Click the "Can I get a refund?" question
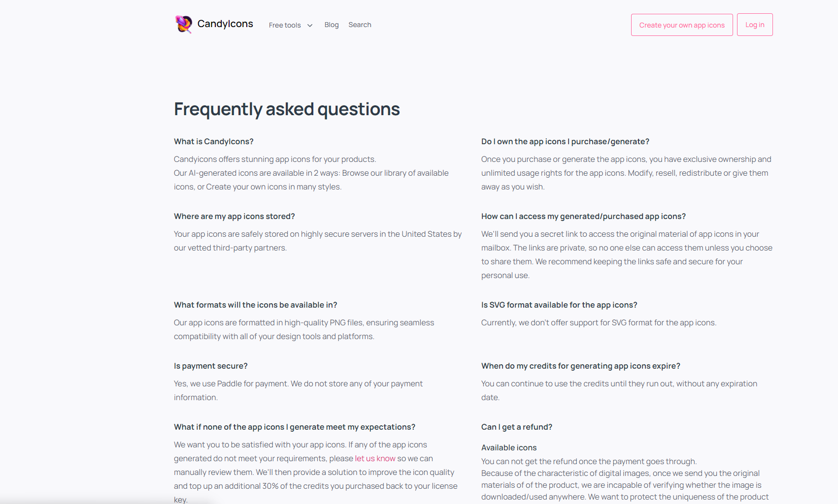The image size is (838, 504). point(517,427)
